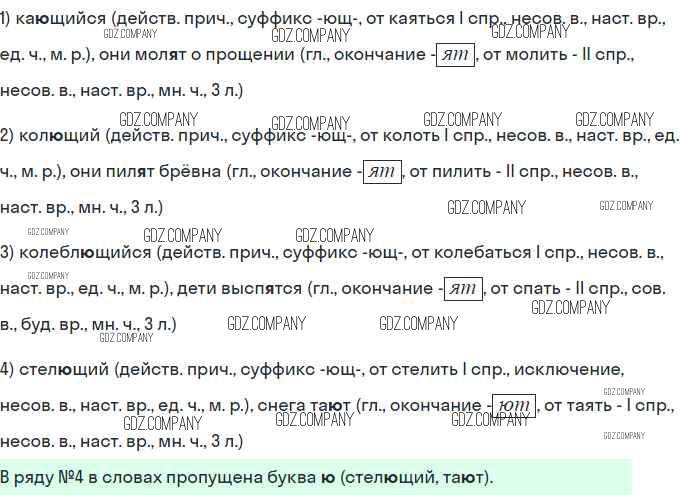The width and height of the screenshot is (680, 495).
Task: Click boxed "ят" ending after "дети выспятся"
Action: [463, 289]
